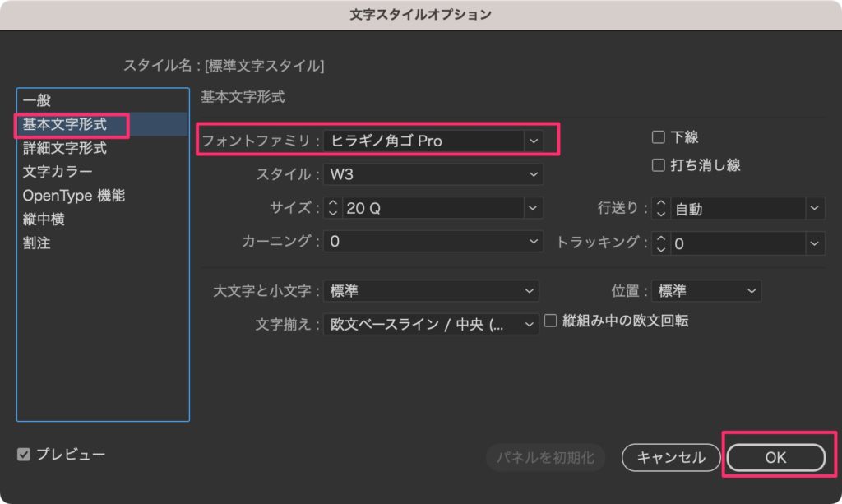Toggle the 打ち消し線 checkbox
The image size is (842, 504).
tap(659, 165)
